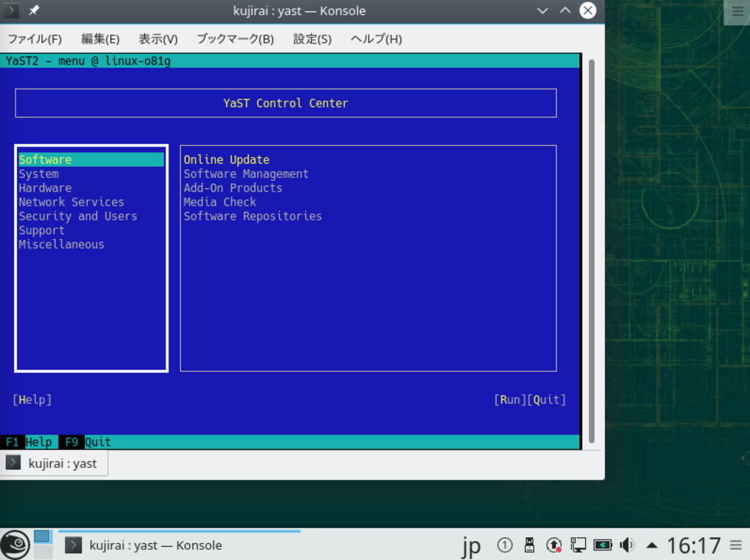Click the pin icon in the title bar
This screenshot has height=560, width=750.
(34, 10)
